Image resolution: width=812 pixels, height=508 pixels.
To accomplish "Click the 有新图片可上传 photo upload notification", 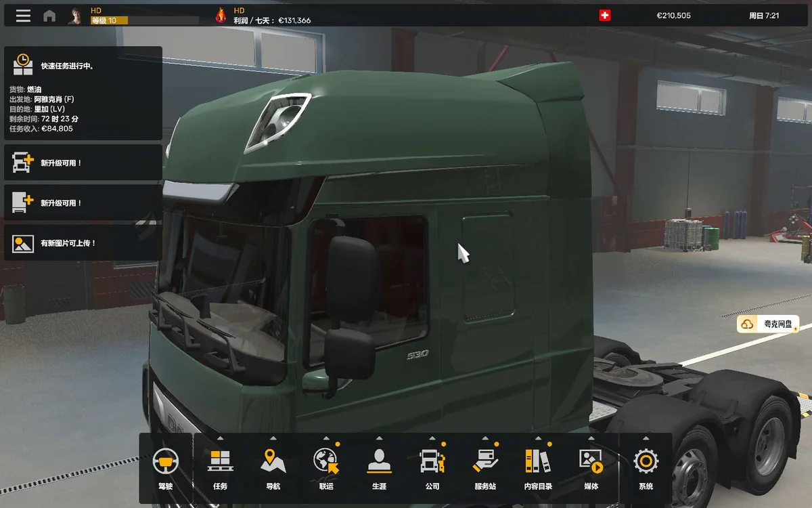I will (x=83, y=242).
